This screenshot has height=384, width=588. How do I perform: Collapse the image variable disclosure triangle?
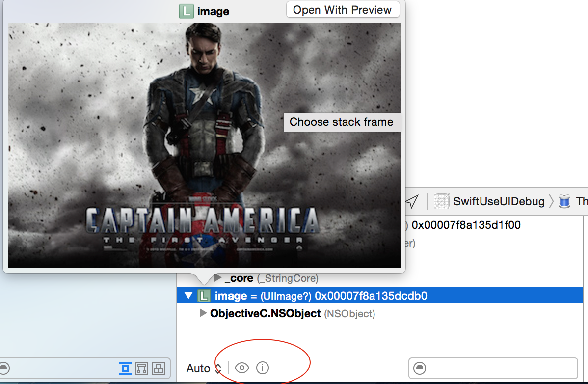pyautogui.click(x=188, y=296)
